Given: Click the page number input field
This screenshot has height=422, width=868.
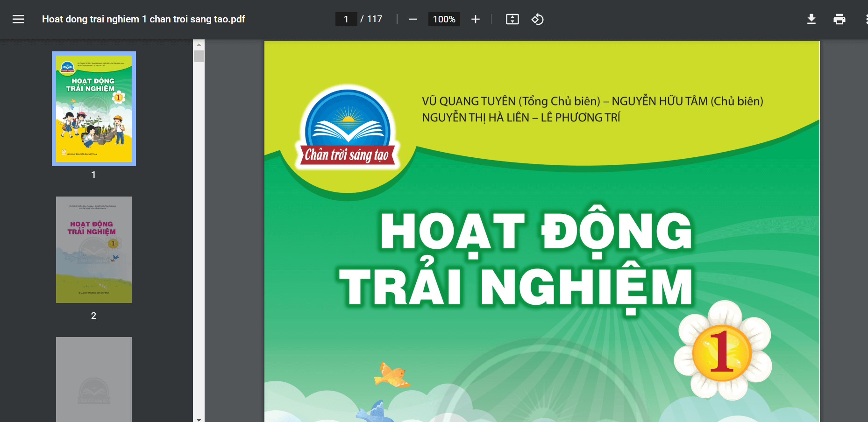Looking at the screenshot, I should (346, 19).
